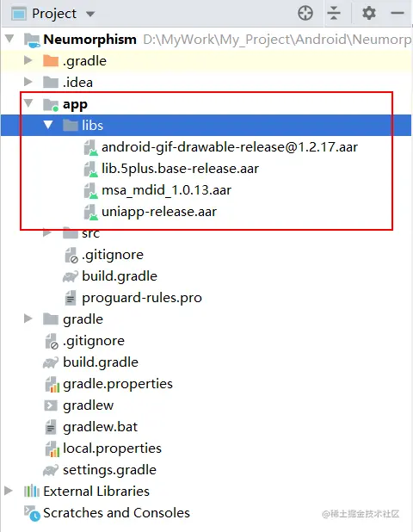Select the app module name

(75, 104)
